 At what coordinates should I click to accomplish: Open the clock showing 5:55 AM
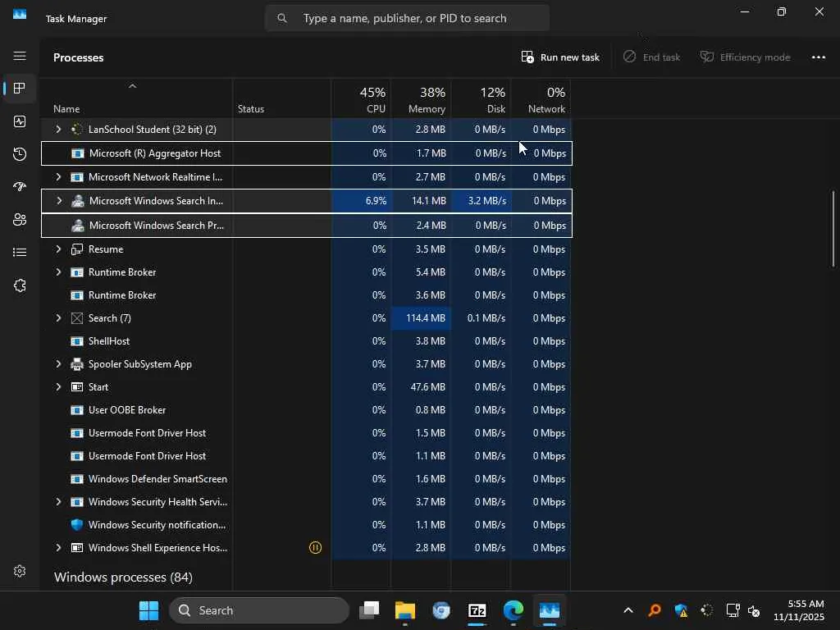pos(799,610)
